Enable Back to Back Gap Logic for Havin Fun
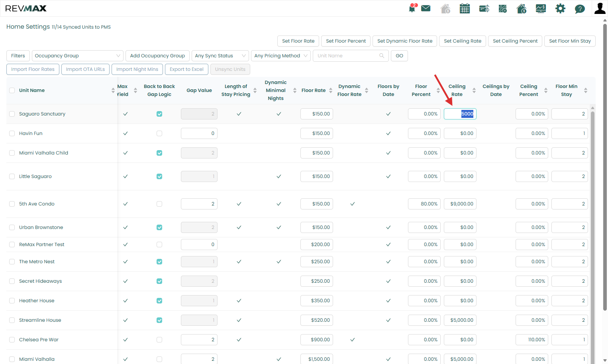This screenshot has height=364, width=608. pyautogui.click(x=159, y=133)
